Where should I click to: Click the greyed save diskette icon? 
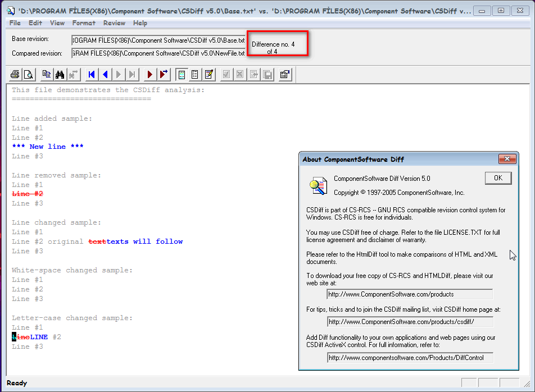pos(267,74)
